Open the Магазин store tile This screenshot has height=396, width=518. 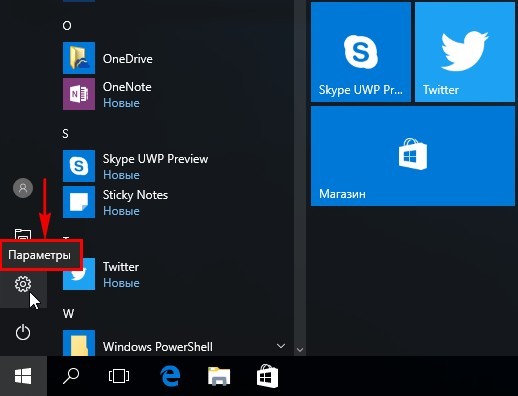[413, 156]
